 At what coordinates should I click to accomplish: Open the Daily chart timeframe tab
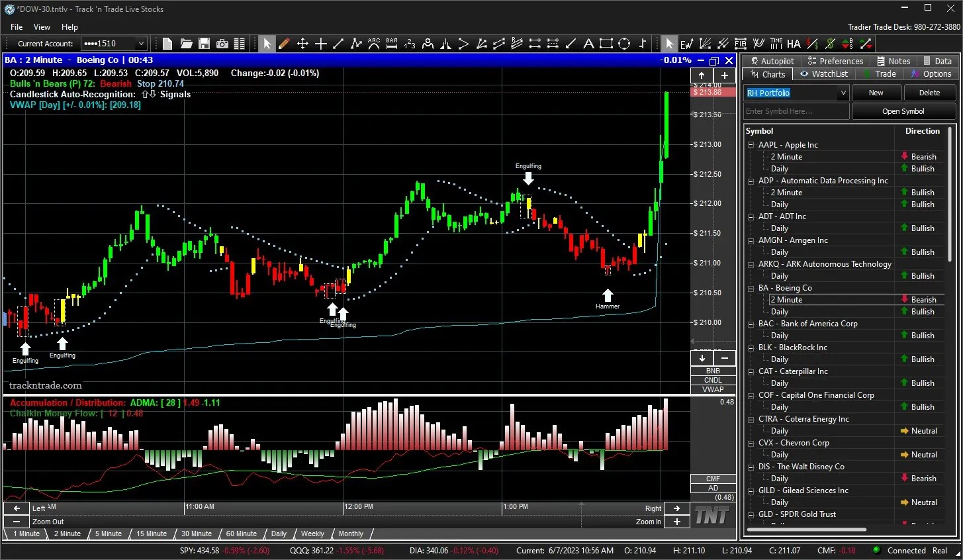click(x=278, y=534)
